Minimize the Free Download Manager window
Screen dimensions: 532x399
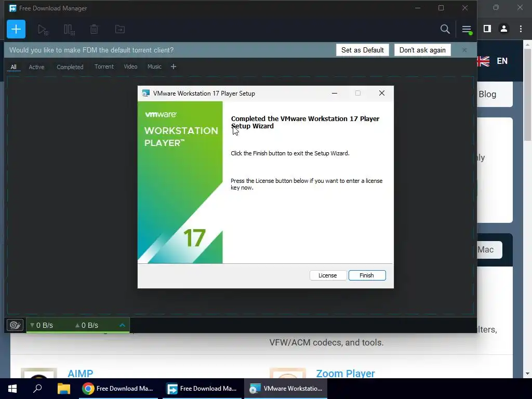[418, 8]
